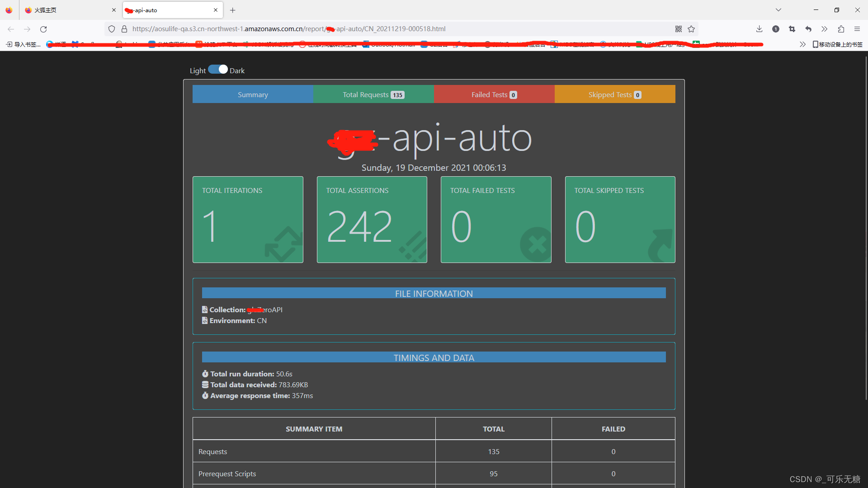
Task: Open the Summary tab
Action: (253, 94)
